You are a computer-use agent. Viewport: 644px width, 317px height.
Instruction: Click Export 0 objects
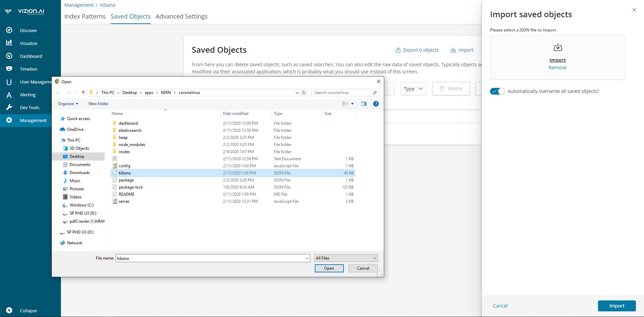coord(417,50)
